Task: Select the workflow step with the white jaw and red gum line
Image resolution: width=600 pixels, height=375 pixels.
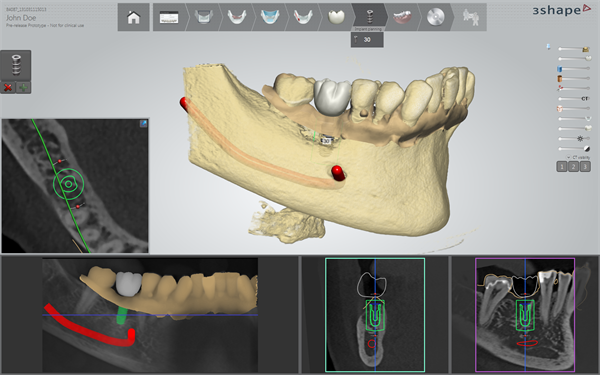Action: pos(237,17)
